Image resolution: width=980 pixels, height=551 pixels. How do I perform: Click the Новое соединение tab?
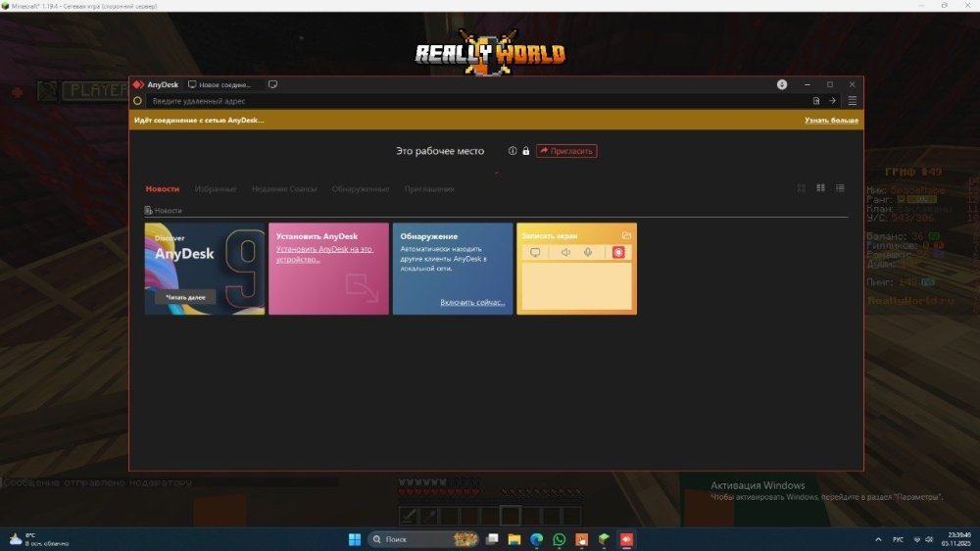coord(220,84)
